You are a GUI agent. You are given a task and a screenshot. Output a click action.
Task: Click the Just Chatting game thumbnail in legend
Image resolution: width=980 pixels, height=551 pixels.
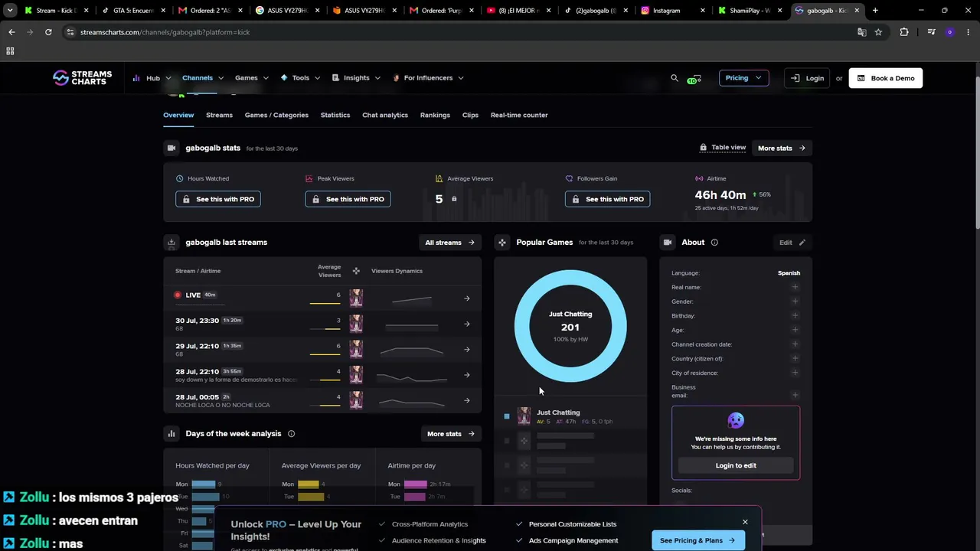(524, 416)
